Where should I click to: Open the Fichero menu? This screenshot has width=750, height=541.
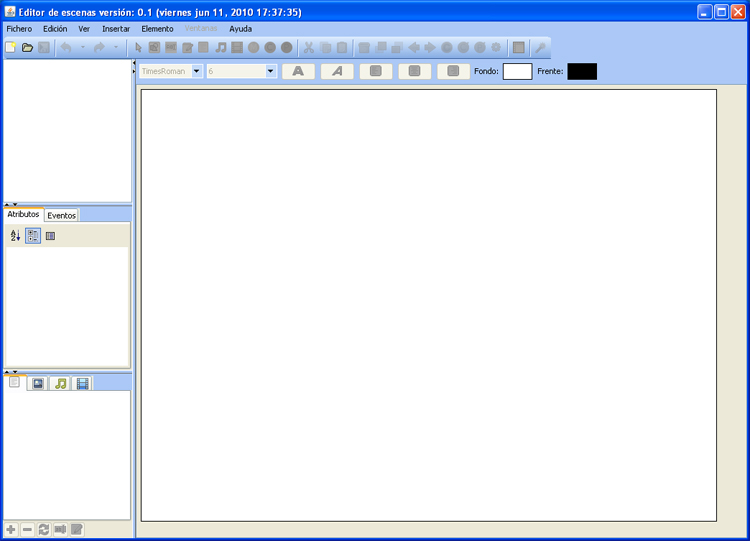point(19,29)
